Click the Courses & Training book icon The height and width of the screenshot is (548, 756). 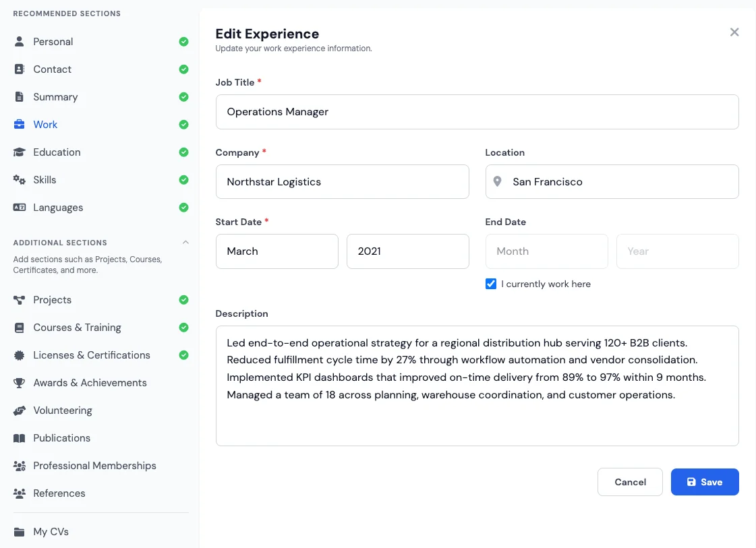tap(20, 328)
